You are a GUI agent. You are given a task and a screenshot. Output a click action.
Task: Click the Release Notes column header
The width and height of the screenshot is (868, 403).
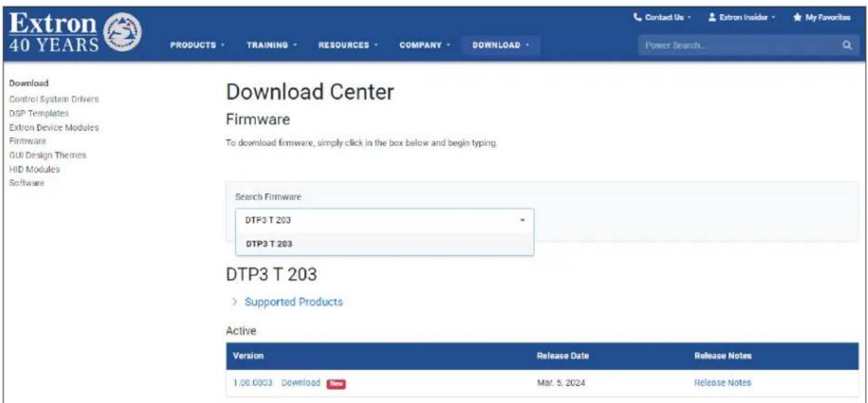[723, 356]
